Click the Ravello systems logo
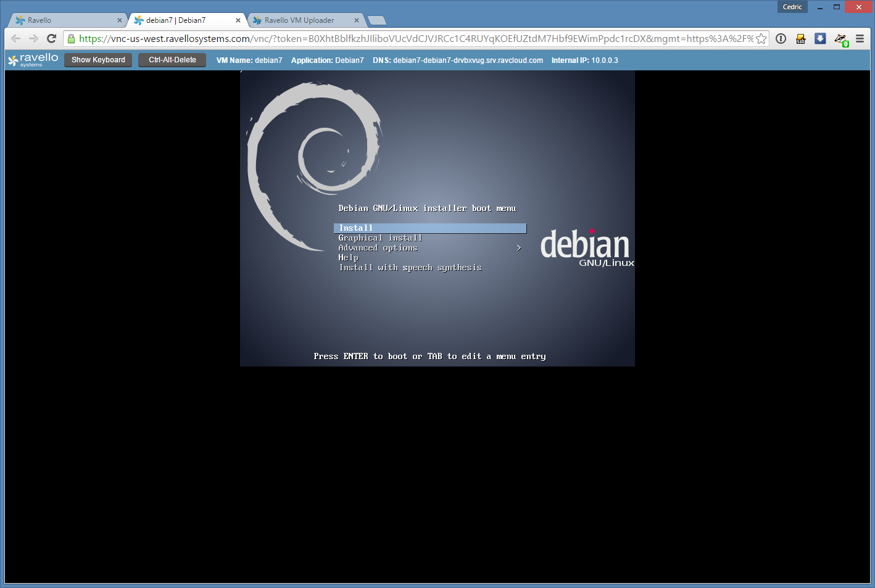 (33, 60)
